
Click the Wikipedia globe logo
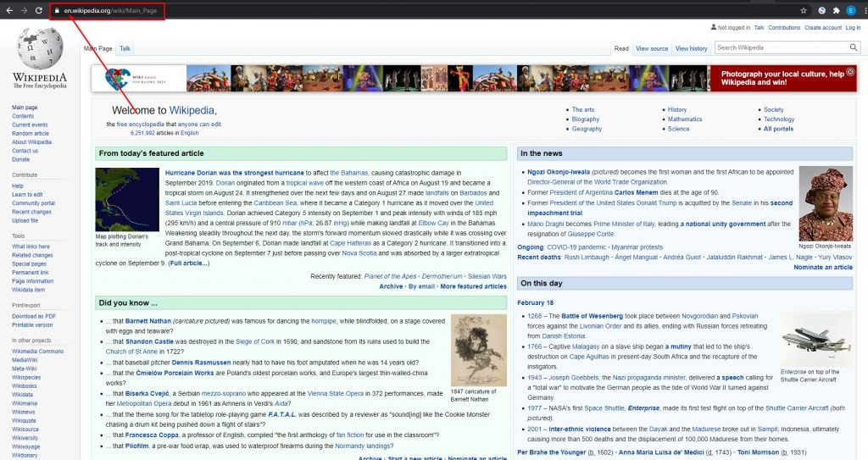coord(40,49)
